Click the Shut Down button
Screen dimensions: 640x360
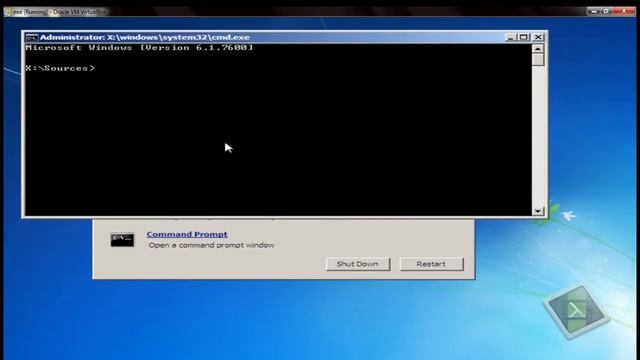click(358, 264)
